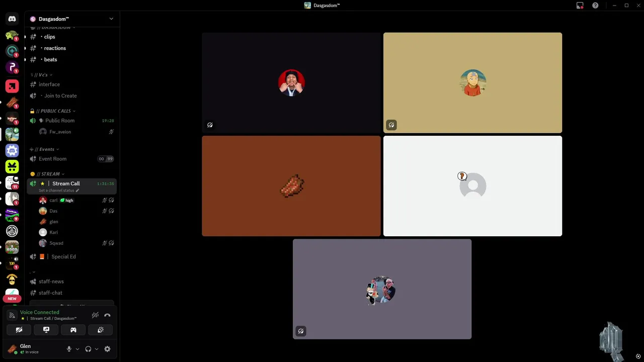Select the Stream Call voice channel
Image resolution: width=644 pixels, height=362 pixels.
pyautogui.click(x=71, y=186)
